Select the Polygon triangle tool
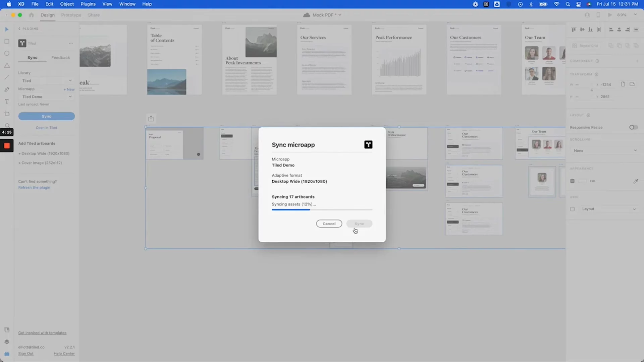Viewport: 644px width, 362px height. click(7, 66)
